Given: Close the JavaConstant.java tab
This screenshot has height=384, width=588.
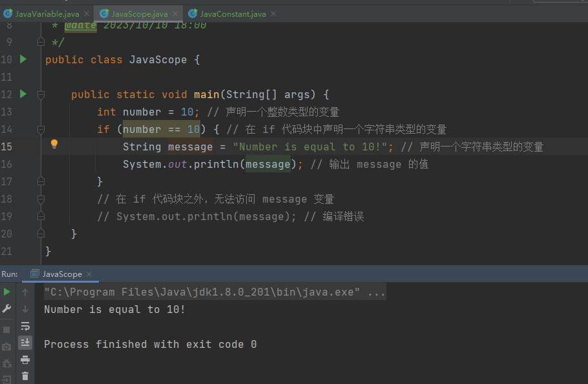Looking at the screenshot, I should [273, 14].
